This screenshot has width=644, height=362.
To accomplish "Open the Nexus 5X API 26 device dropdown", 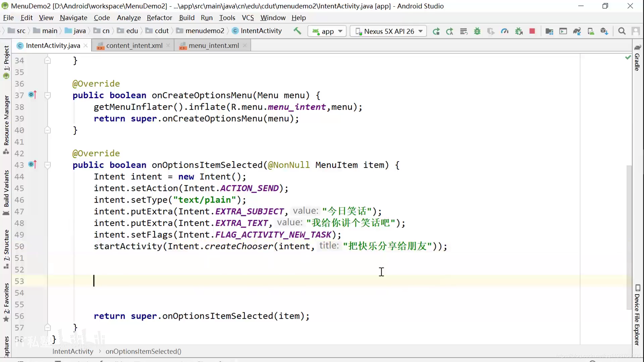I will point(388,31).
